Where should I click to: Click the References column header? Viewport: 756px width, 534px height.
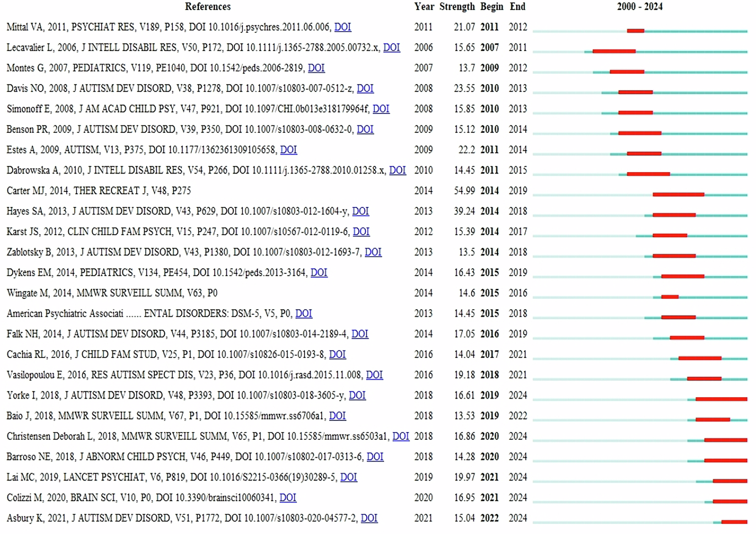207,7
